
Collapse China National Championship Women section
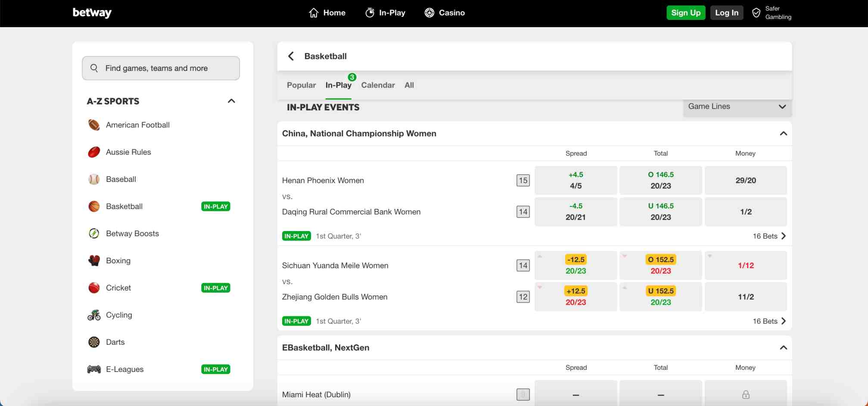click(x=783, y=134)
